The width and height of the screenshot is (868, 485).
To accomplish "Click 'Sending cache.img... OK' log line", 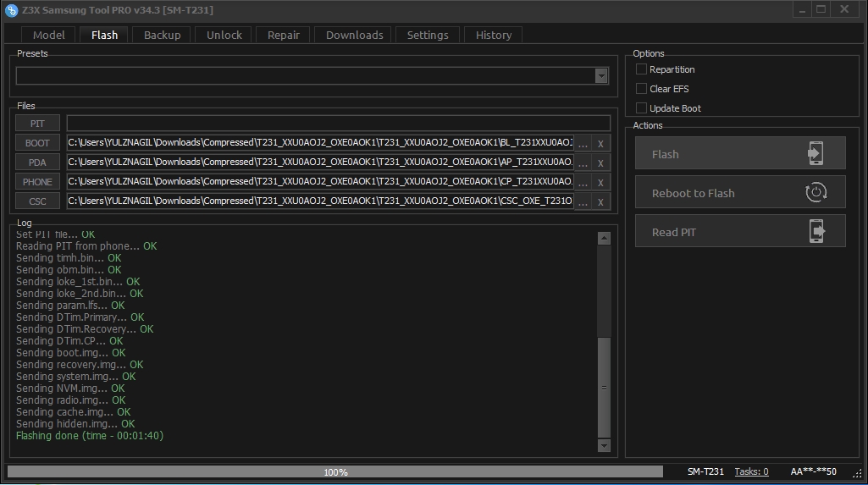I will point(73,412).
